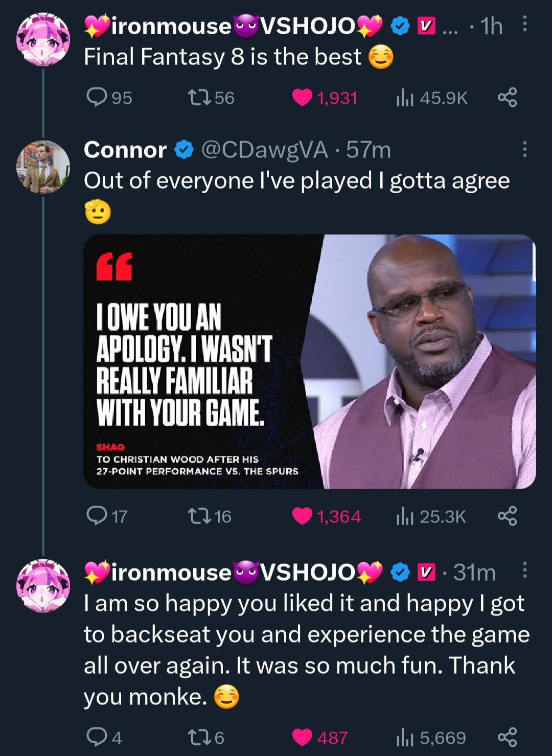Unlike ironmouse's reply with 487 likes

[303, 737]
